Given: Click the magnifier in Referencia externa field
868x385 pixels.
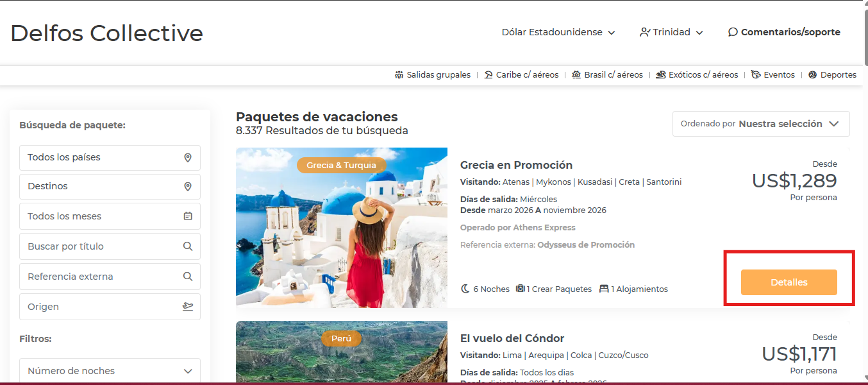Looking at the screenshot, I should pyautogui.click(x=188, y=277).
